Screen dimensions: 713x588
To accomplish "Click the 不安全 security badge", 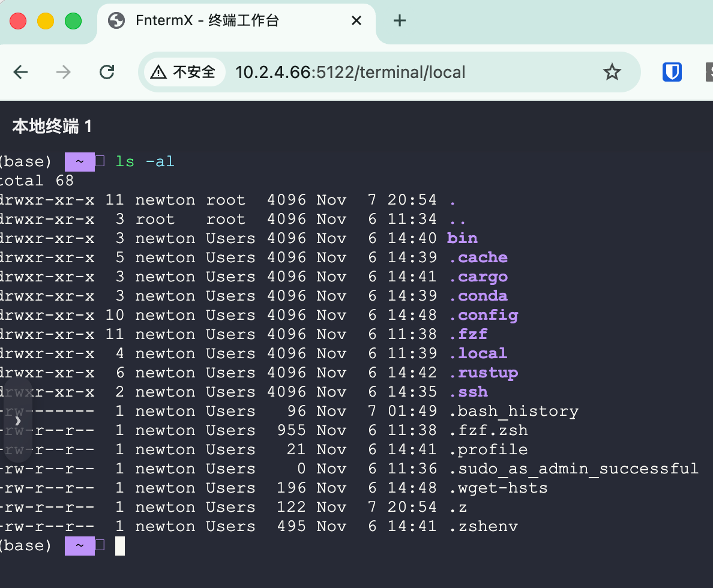I will 181,72.
